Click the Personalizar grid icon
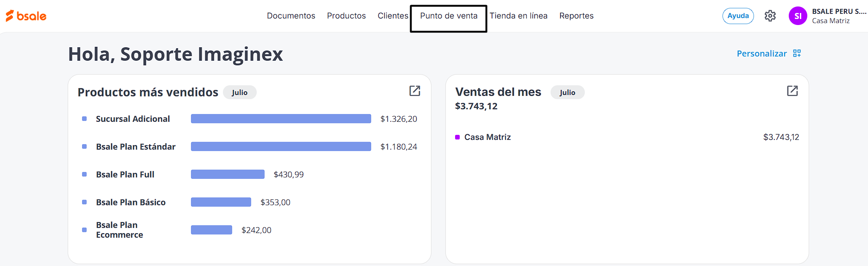This screenshot has width=868, height=266. [x=797, y=53]
